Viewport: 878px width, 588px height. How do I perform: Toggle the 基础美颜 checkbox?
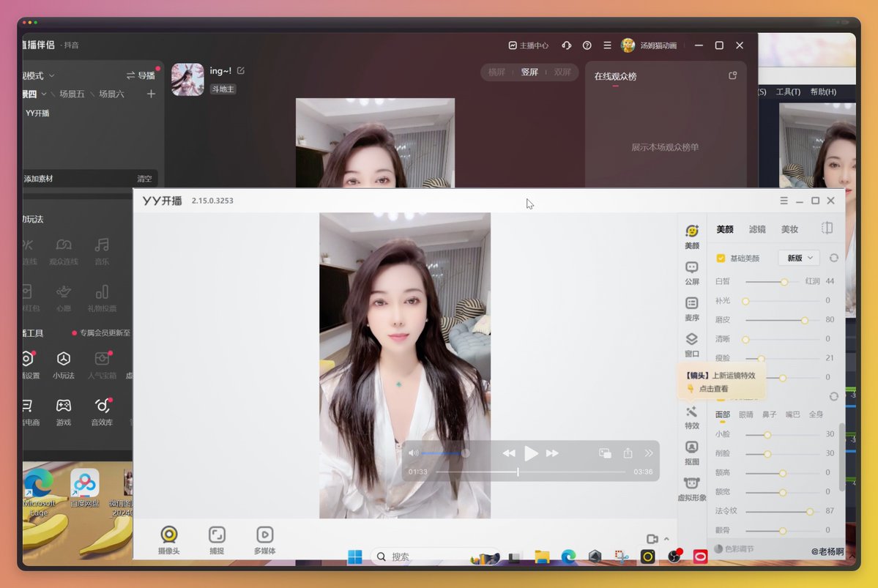coord(721,258)
